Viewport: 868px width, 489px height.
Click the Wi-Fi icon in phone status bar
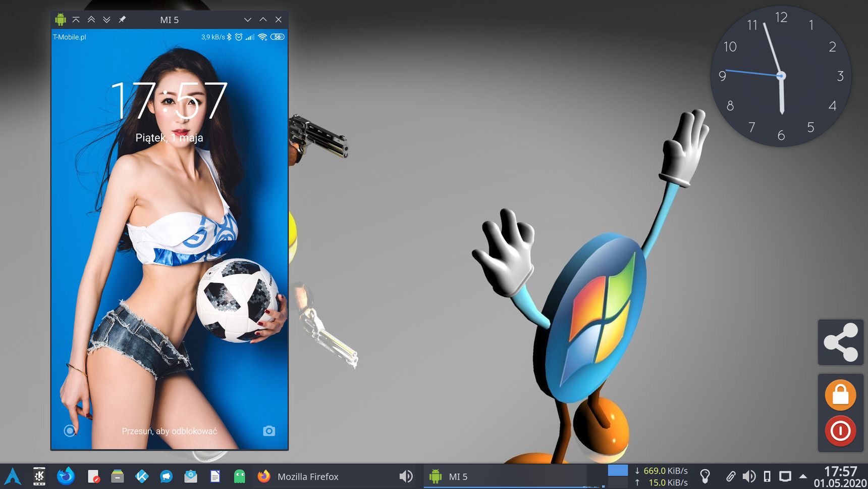[x=262, y=37]
